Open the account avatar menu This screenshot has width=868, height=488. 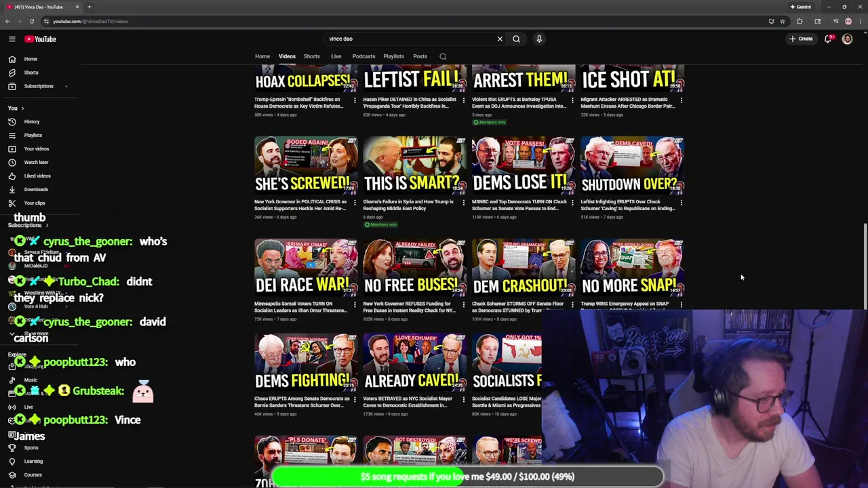[x=847, y=39]
